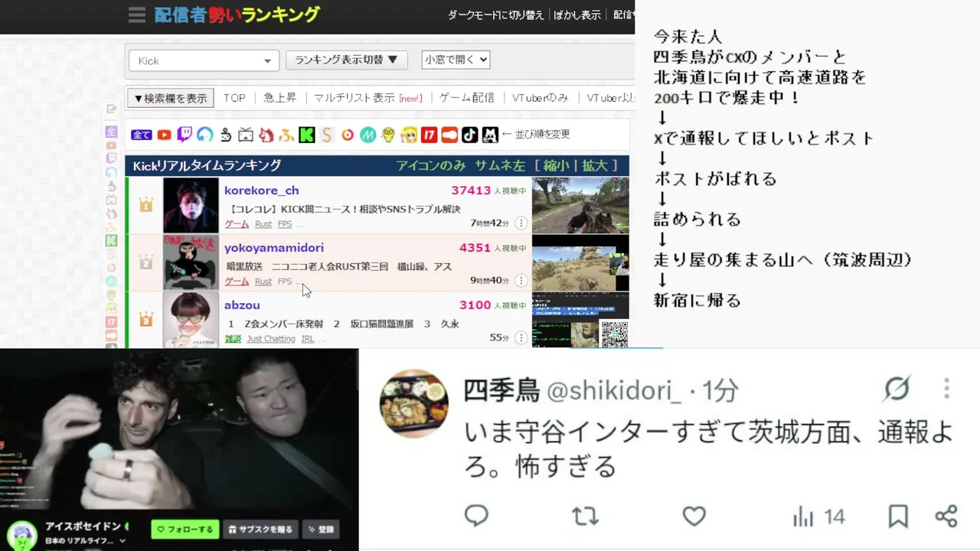Open options menu for abzou row
Screen dimensions: 980x551
(x=521, y=338)
